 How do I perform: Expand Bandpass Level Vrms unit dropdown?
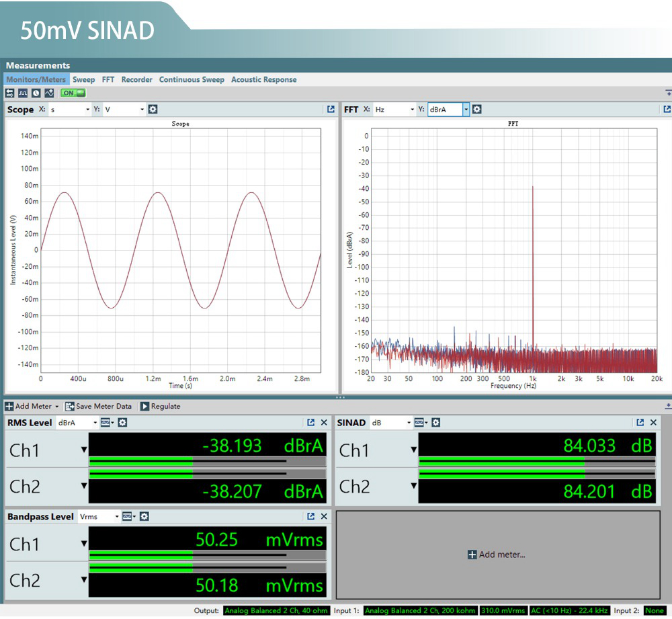[116, 517]
